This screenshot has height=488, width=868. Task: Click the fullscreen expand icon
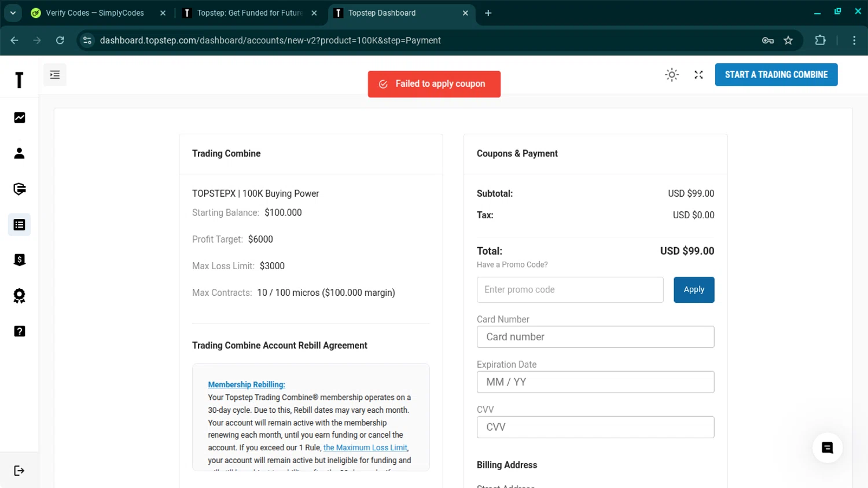(698, 75)
